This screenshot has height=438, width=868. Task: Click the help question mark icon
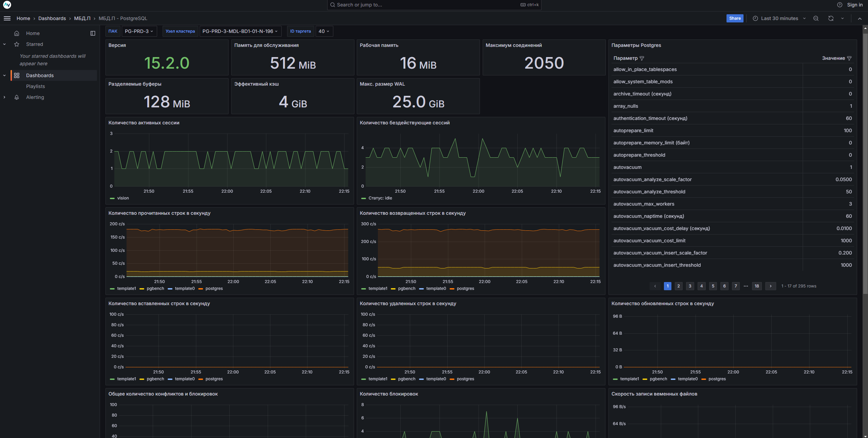tap(840, 5)
